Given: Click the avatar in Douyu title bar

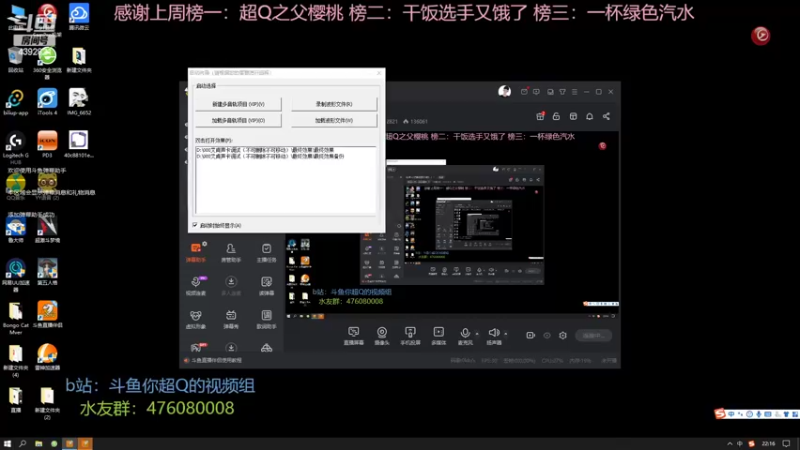Looking at the screenshot, I should (x=505, y=91).
